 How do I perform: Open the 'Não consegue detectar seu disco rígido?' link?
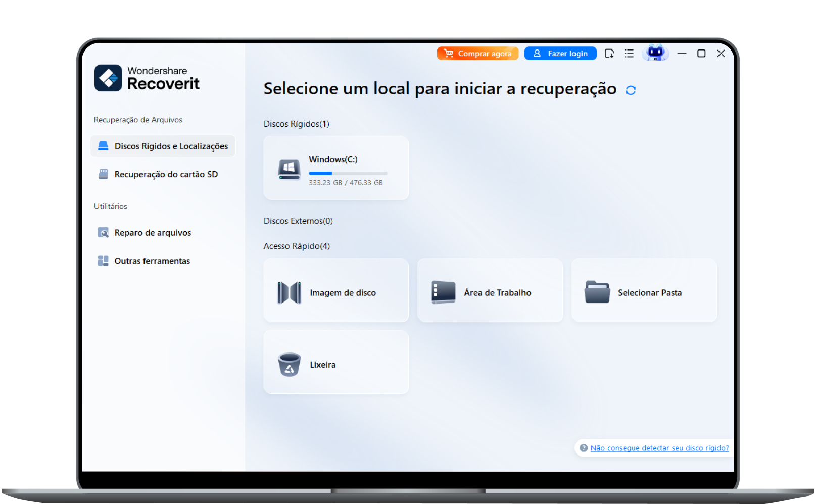pos(659,448)
